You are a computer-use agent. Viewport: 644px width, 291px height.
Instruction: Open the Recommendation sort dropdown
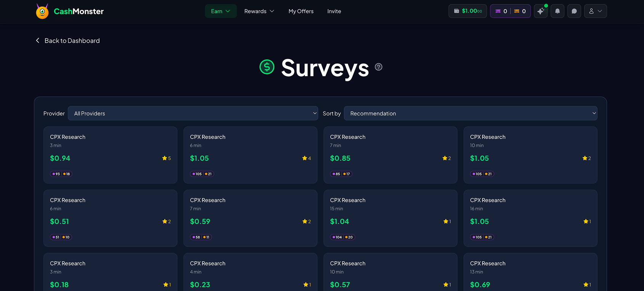coord(471,113)
